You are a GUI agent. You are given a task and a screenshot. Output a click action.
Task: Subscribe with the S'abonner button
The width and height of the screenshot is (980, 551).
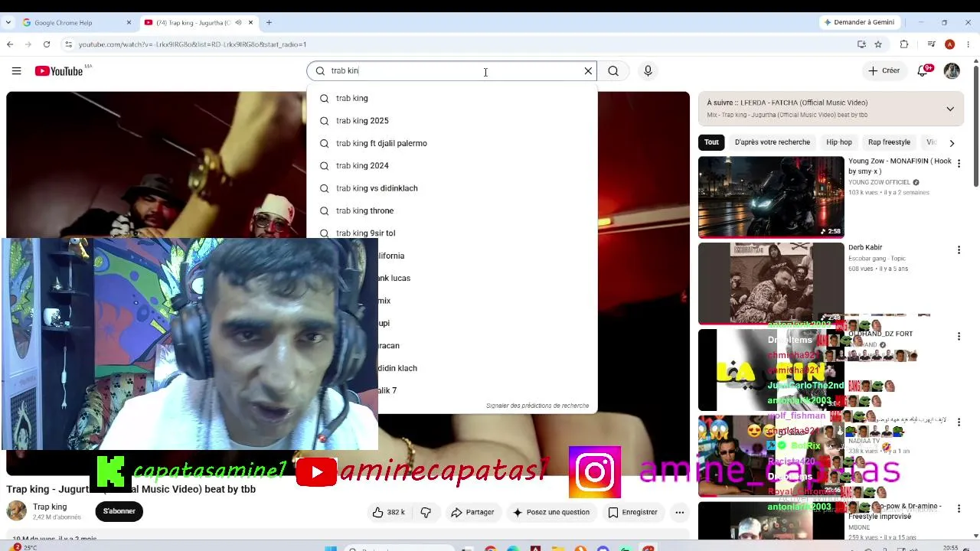(119, 511)
